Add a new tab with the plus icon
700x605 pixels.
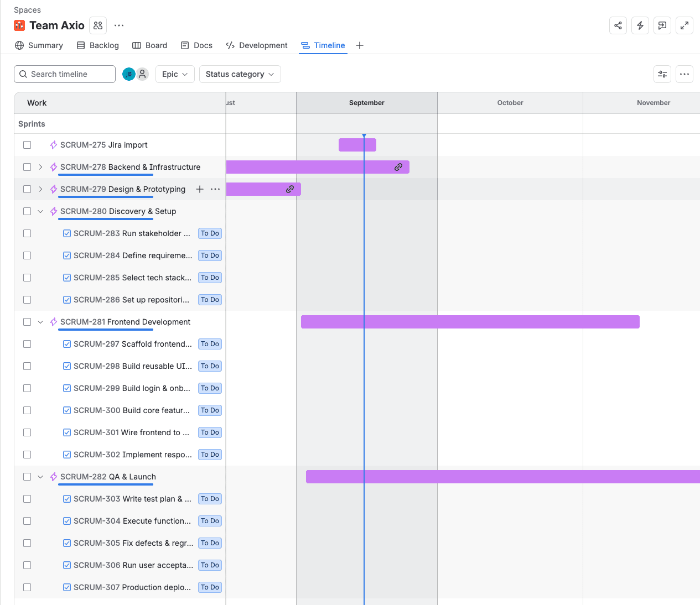point(360,45)
